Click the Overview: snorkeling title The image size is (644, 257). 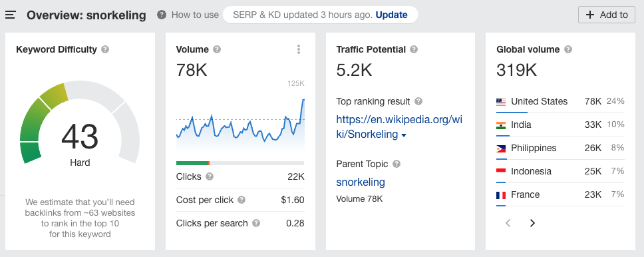coord(86,15)
